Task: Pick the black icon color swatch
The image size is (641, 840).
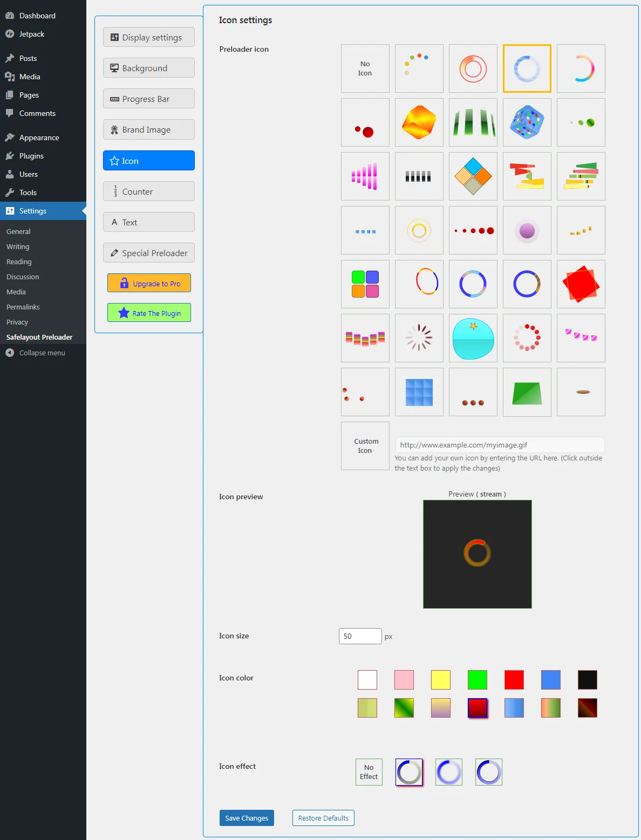Action: click(588, 680)
